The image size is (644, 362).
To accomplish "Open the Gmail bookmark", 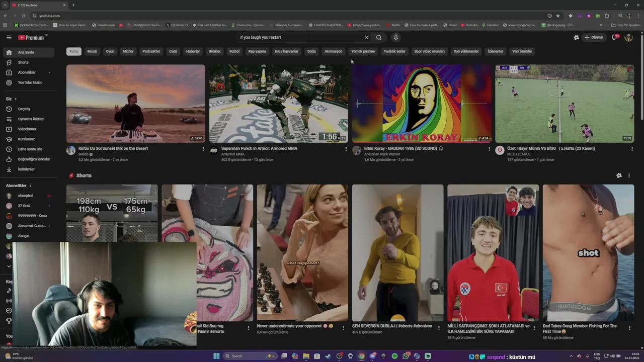I will 450,25.
